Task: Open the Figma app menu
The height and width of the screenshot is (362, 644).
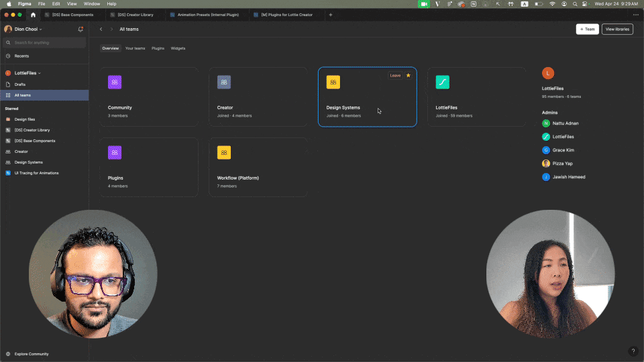Action: coord(25,4)
